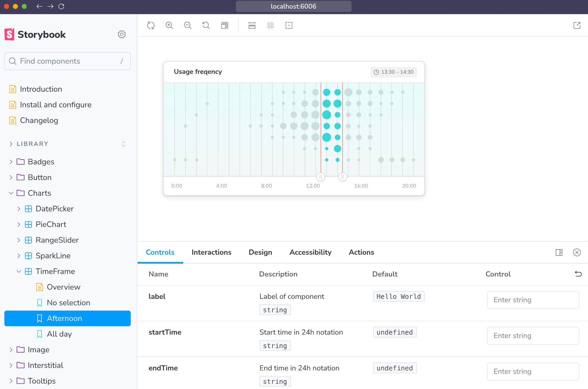
Task: Toggle the grid overlay
Action: [x=271, y=25]
